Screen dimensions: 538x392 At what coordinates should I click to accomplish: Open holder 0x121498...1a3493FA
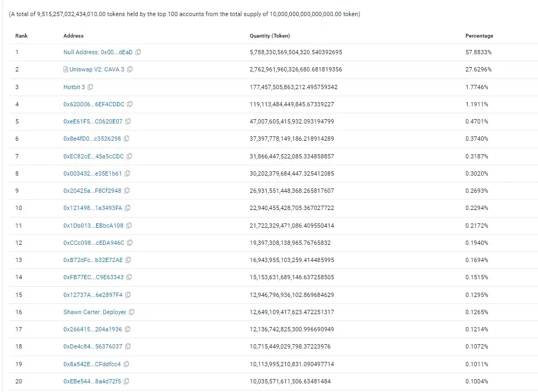[92, 208]
